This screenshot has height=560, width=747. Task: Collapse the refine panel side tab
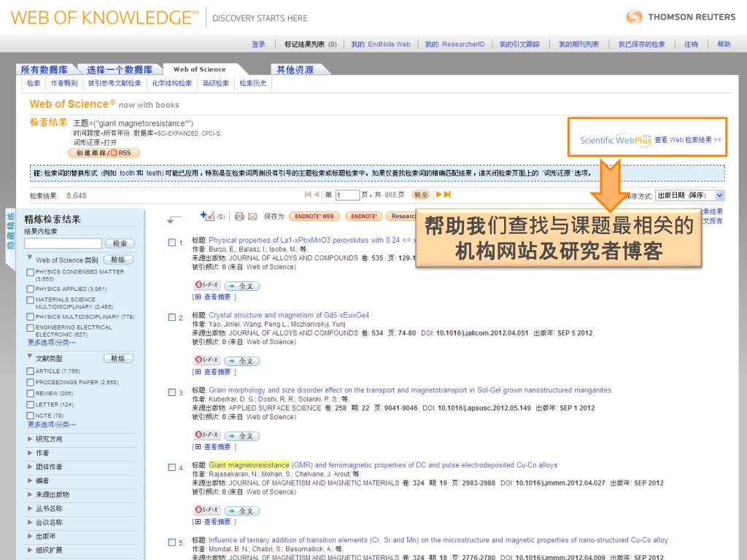[10, 231]
